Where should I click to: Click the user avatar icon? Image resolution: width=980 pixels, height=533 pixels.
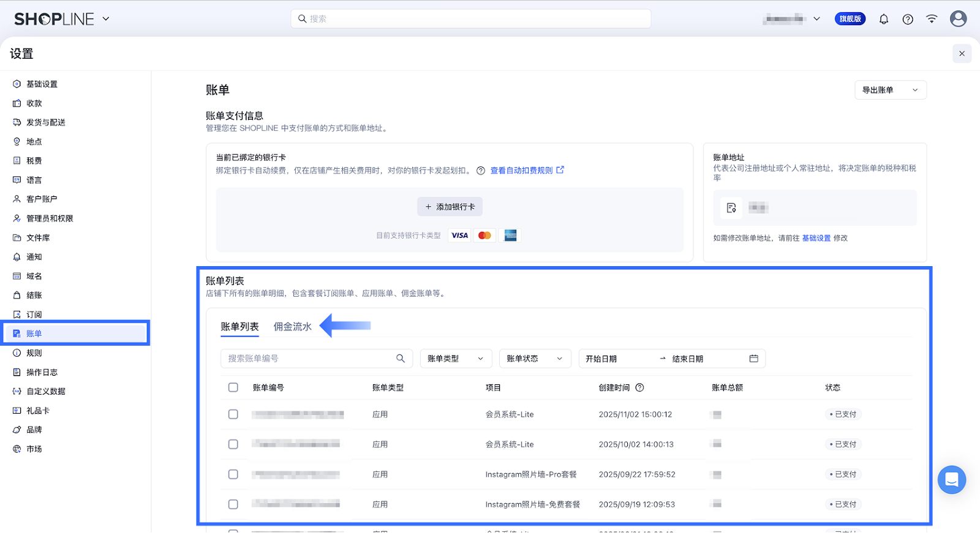tap(958, 19)
